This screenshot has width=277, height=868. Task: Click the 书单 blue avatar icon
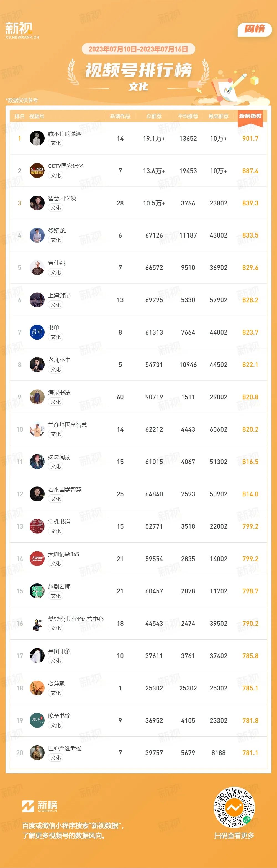coord(37,332)
